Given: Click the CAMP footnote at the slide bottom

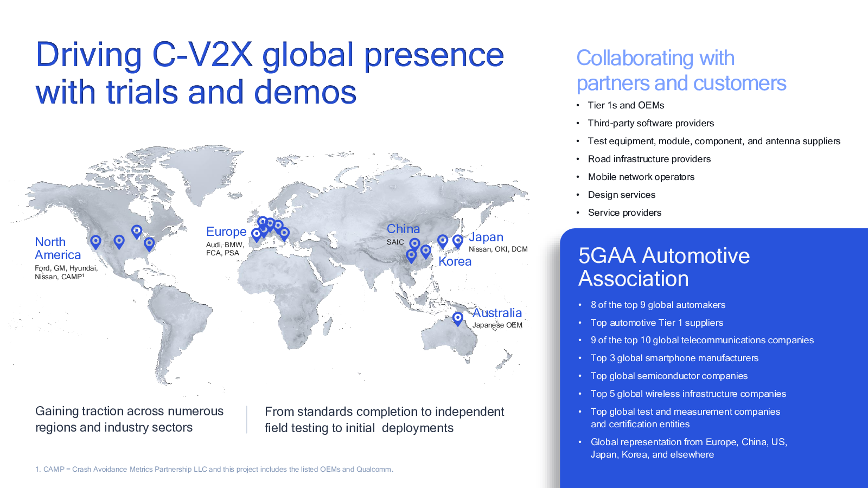Looking at the screenshot, I should (214, 470).
